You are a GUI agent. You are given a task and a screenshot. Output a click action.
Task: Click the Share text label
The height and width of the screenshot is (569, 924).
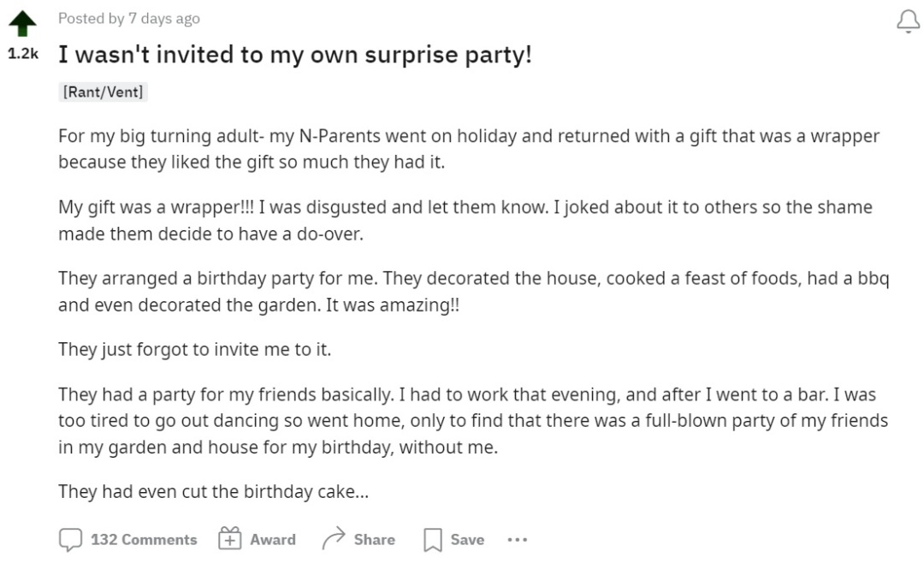tap(374, 540)
